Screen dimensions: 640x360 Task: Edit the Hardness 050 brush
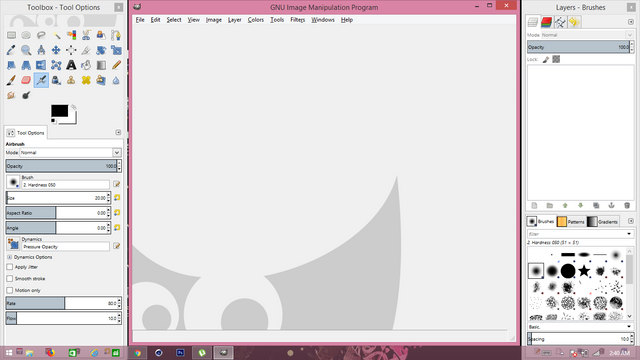pos(117,184)
